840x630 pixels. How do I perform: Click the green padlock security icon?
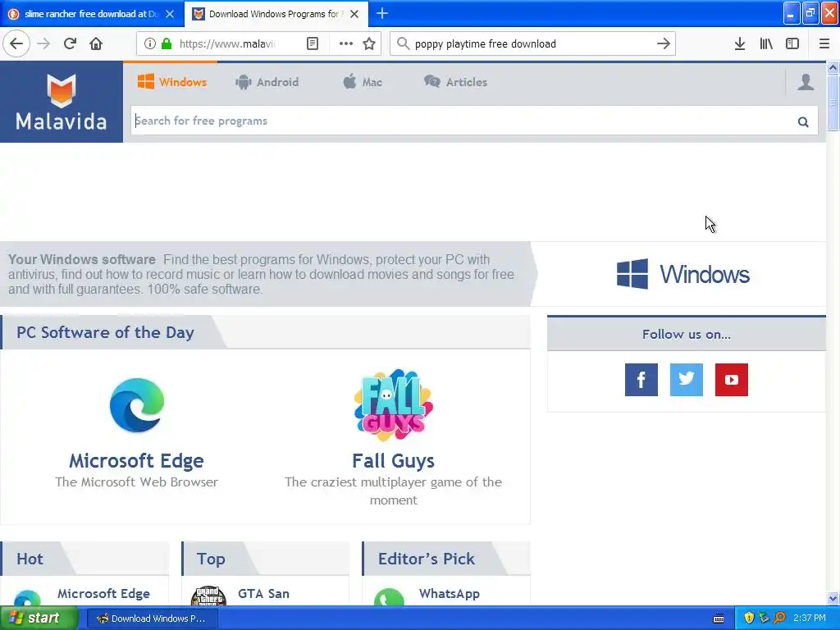coord(167,43)
